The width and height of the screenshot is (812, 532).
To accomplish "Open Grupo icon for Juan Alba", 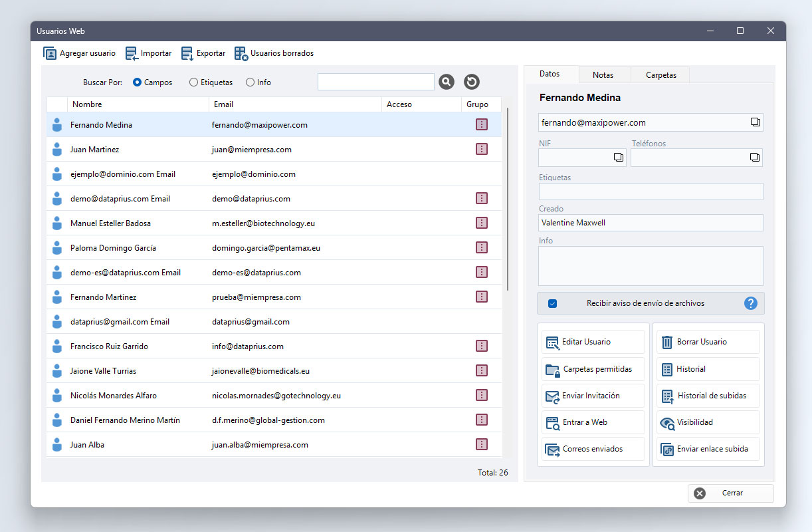I will pos(482,444).
